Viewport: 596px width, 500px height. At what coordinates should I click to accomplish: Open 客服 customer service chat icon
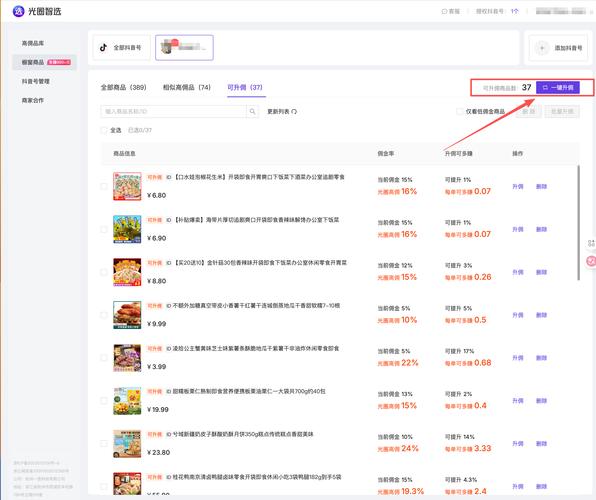[444, 11]
